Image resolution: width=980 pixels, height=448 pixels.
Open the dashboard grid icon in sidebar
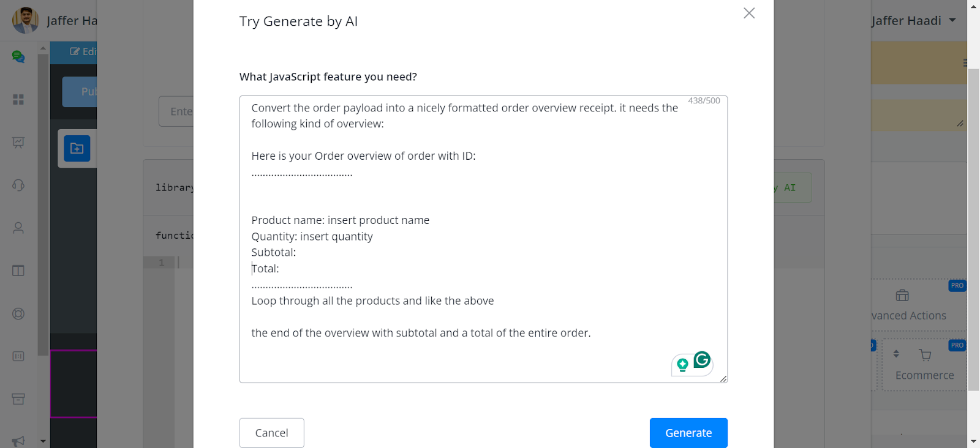[18, 99]
